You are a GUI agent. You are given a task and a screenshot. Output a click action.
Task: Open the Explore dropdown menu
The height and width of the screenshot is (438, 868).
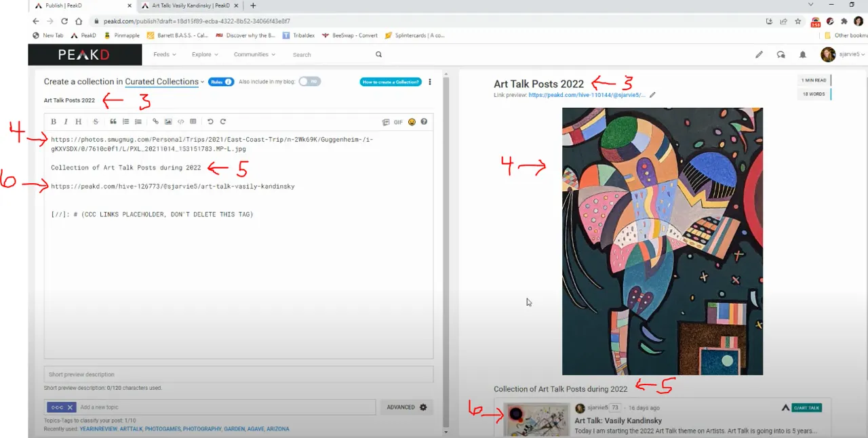coord(205,54)
